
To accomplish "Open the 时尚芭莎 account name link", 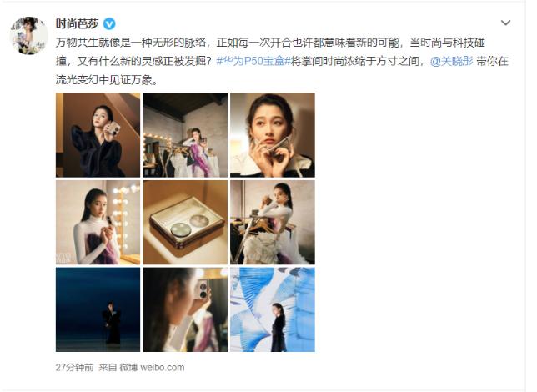I will (x=77, y=23).
